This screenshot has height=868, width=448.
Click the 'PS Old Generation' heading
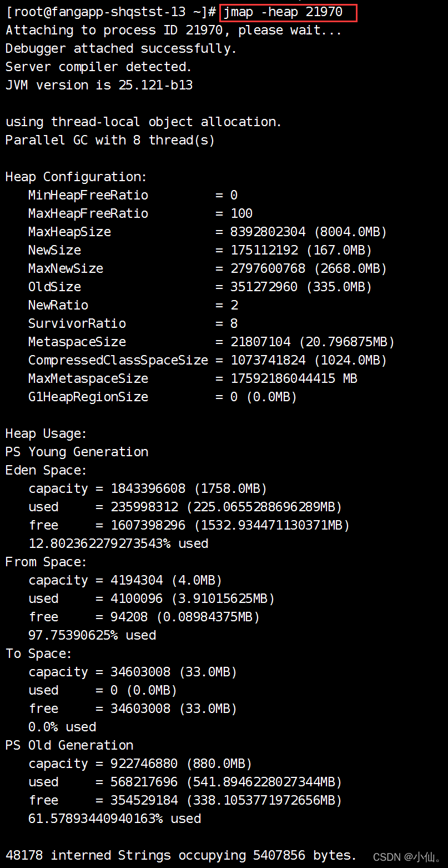(x=69, y=745)
